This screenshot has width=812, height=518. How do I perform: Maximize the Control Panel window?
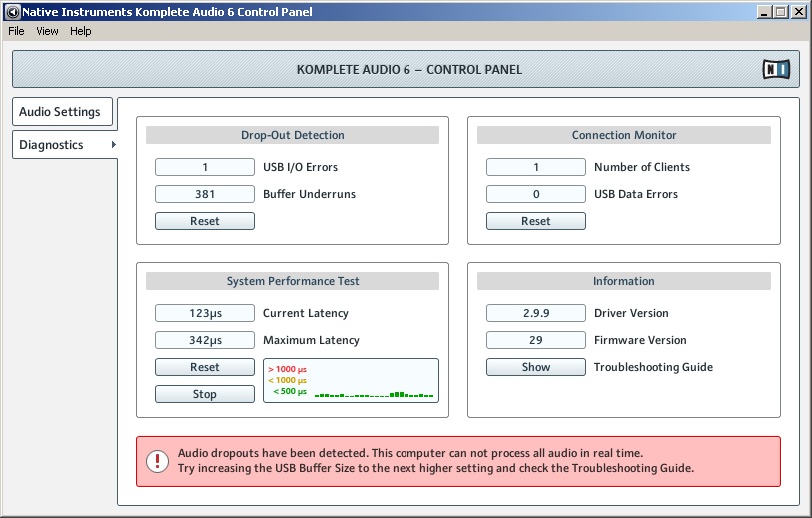[x=780, y=11]
